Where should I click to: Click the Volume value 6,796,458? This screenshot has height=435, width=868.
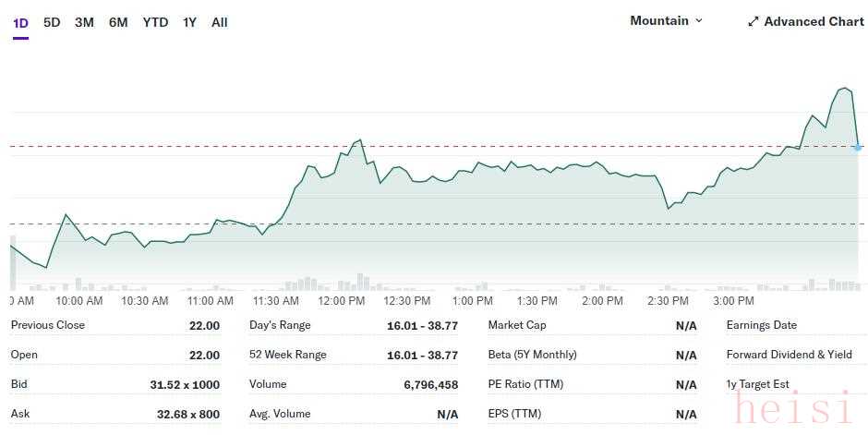(x=430, y=384)
